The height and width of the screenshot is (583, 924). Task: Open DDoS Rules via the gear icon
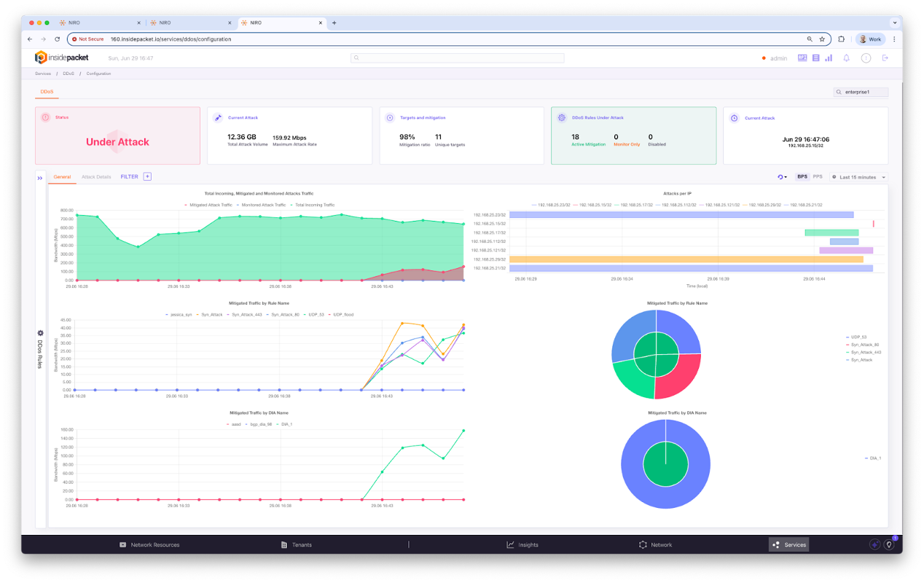pos(40,333)
